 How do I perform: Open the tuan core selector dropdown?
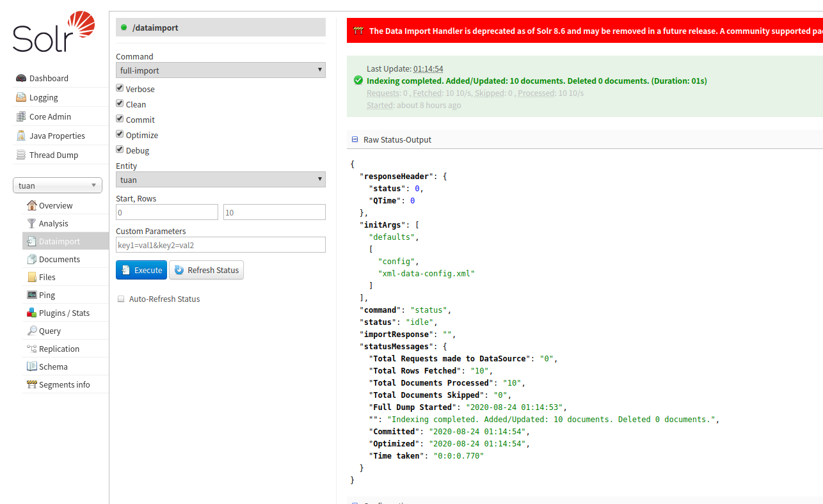click(58, 185)
